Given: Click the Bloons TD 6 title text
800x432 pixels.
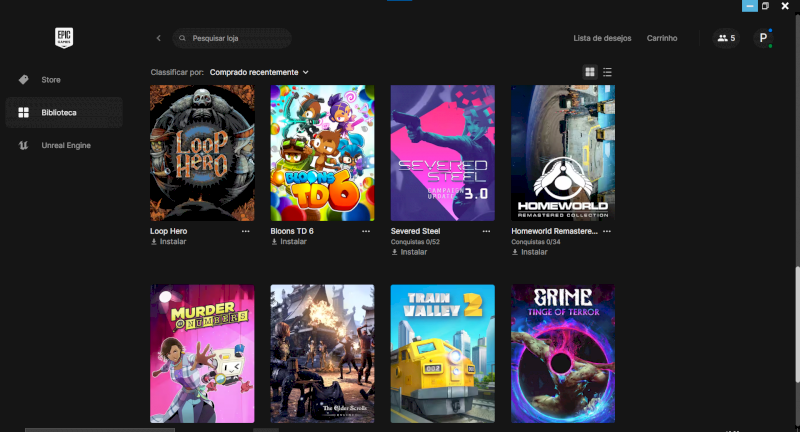Looking at the screenshot, I should pos(292,231).
